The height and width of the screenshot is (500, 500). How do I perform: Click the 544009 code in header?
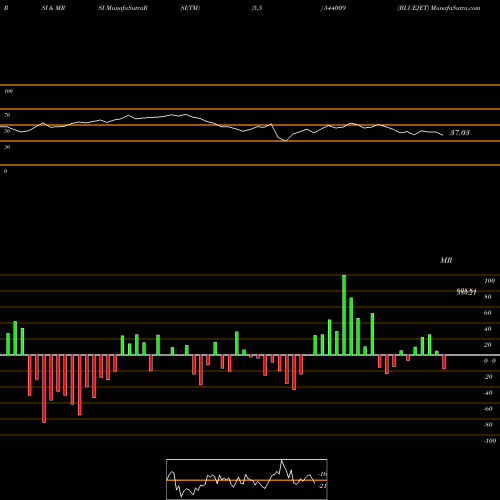tap(334, 8)
